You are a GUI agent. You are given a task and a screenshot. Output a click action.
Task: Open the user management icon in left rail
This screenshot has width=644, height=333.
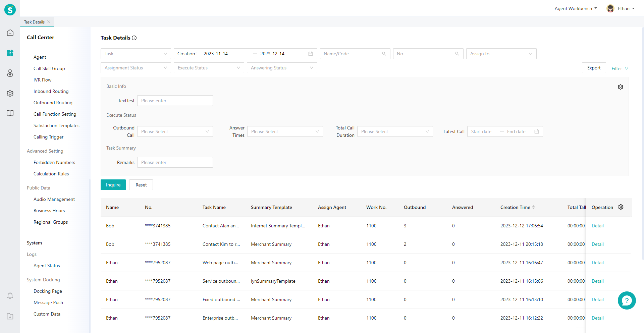pos(10,73)
